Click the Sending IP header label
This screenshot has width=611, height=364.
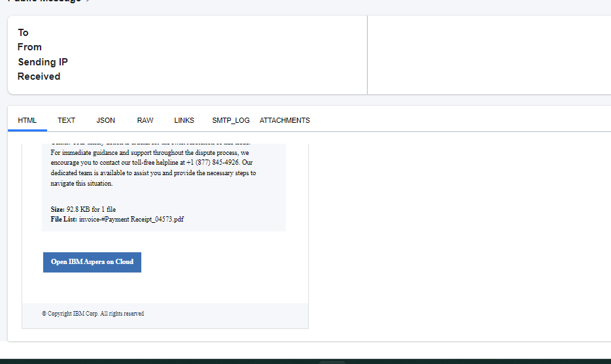tap(43, 62)
